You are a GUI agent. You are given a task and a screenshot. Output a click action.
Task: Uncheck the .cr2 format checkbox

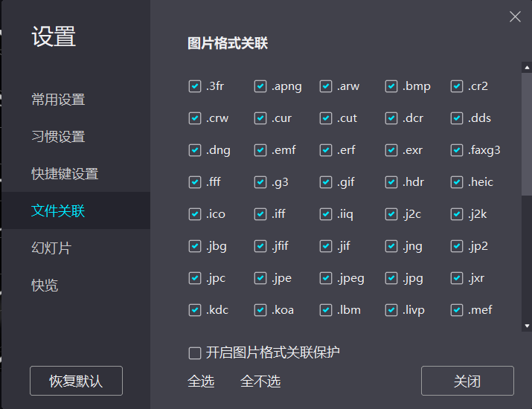coord(457,86)
